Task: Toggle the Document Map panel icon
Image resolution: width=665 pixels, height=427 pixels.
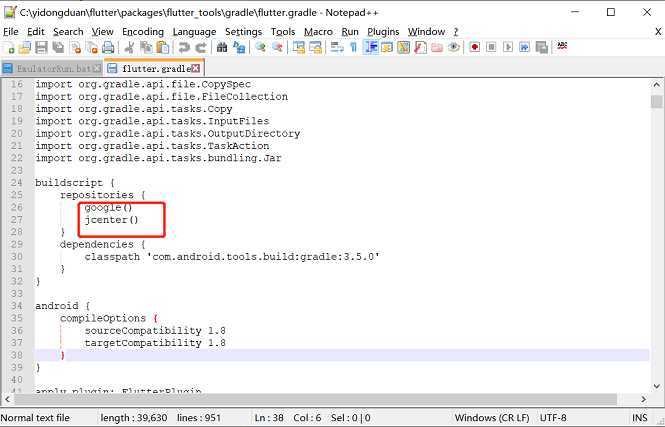Action: [x=403, y=47]
